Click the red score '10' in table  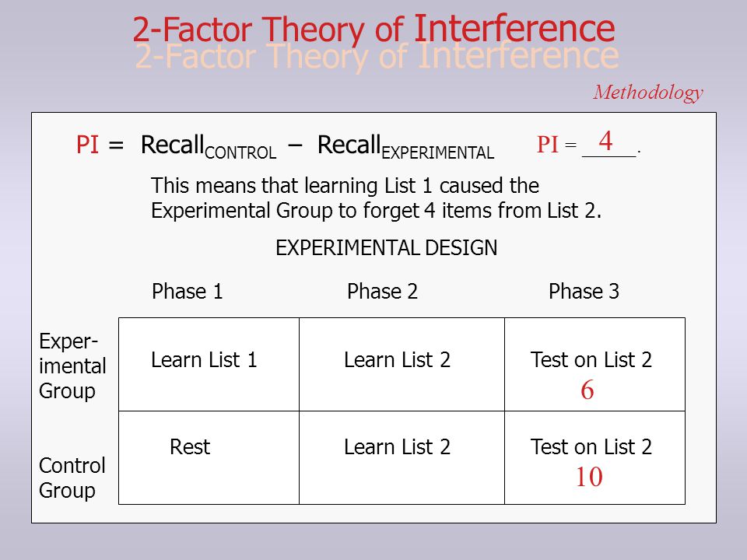[589, 477]
